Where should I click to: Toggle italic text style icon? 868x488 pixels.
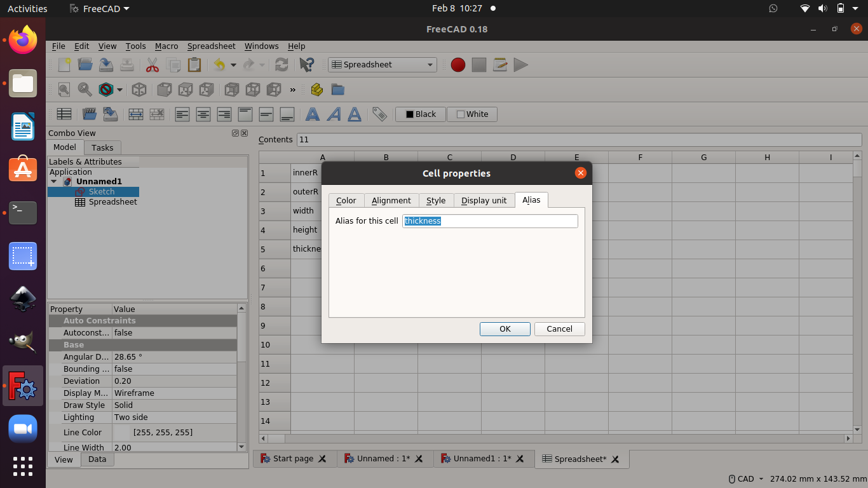click(334, 114)
